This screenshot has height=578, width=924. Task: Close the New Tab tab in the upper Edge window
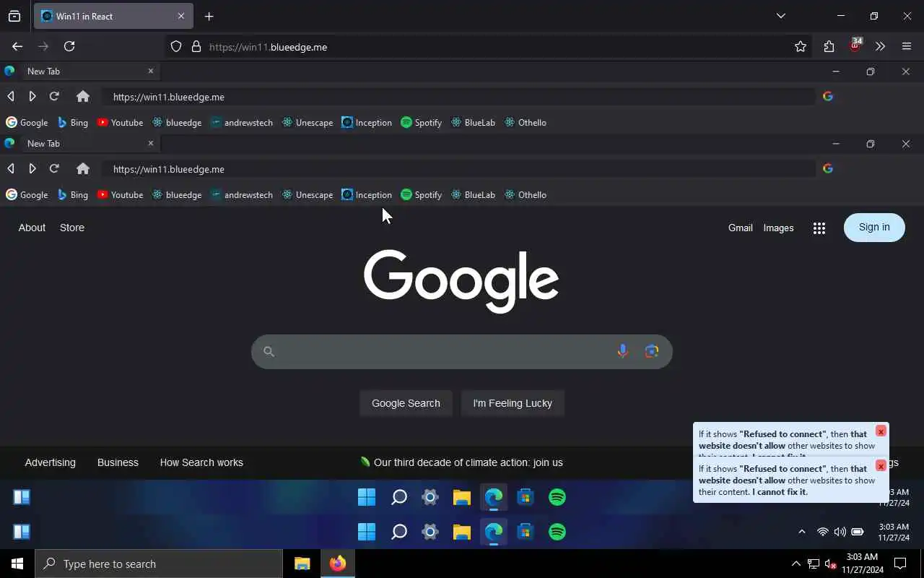[151, 71]
